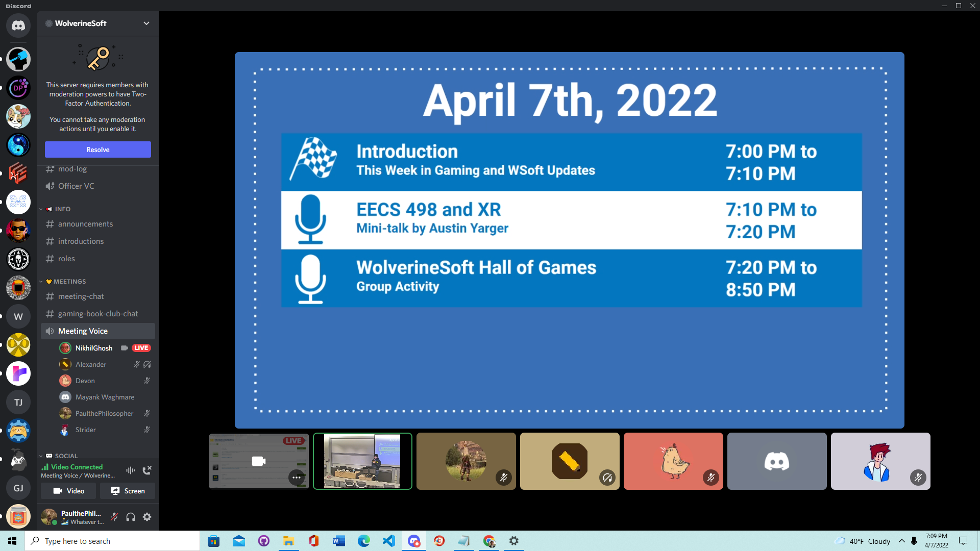This screenshot has height=551, width=980.
Task: Open user settings gear icon
Action: 147,517
